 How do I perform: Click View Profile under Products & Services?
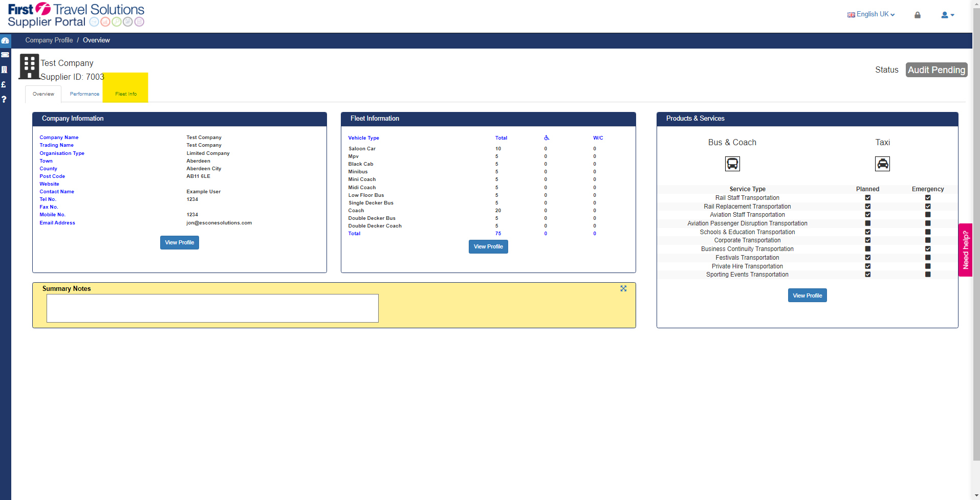pos(808,296)
